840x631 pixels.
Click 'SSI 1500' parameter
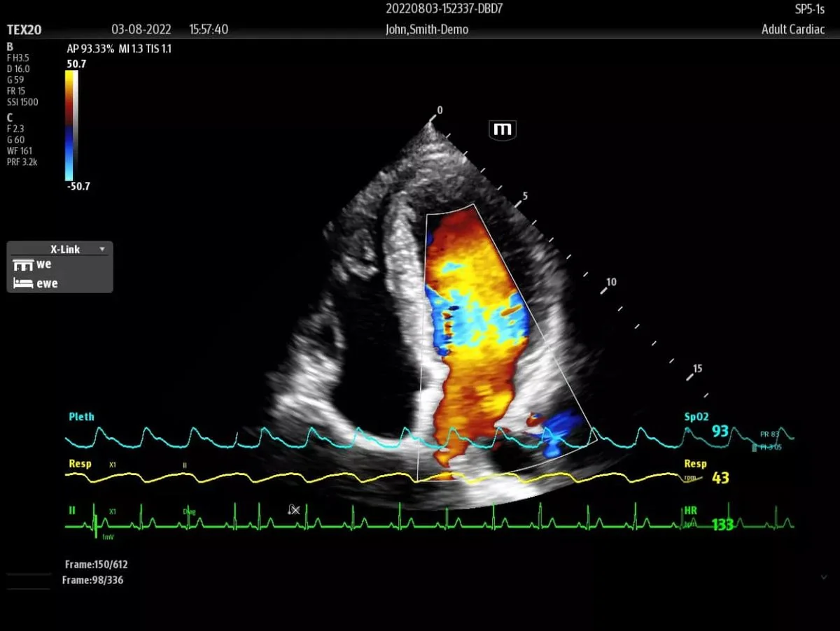(x=22, y=102)
